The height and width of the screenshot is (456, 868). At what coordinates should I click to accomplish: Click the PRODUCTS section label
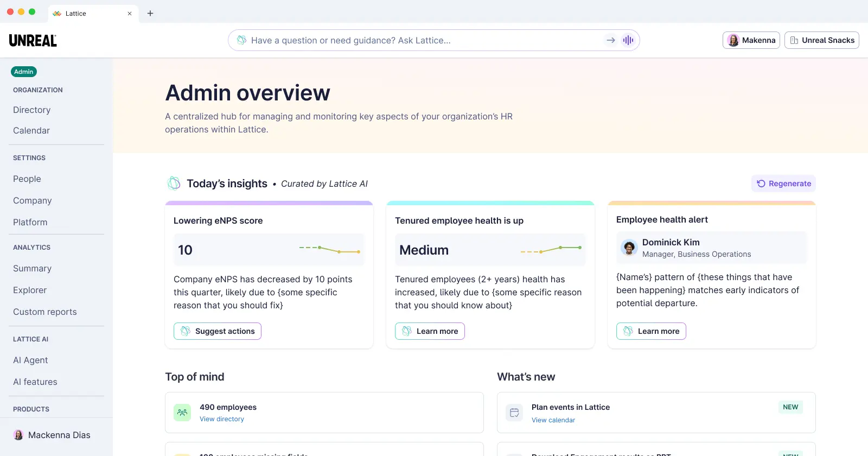point(31,409)
